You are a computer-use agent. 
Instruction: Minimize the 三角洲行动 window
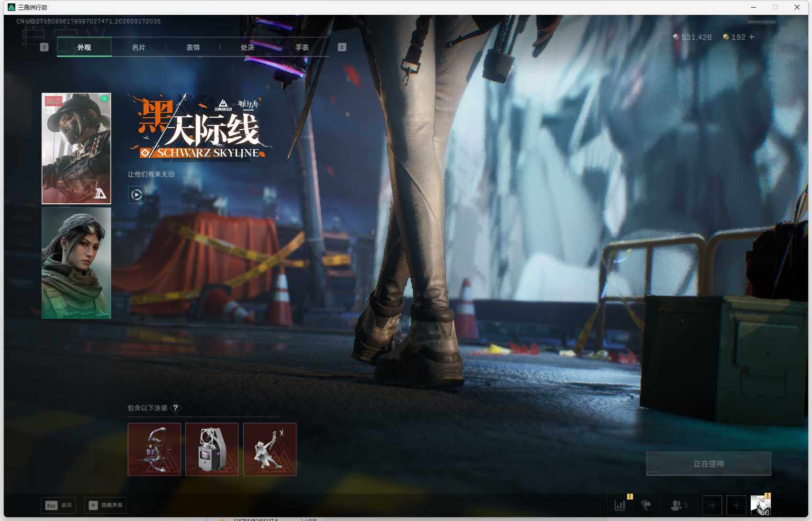click(x=754, y=7)
